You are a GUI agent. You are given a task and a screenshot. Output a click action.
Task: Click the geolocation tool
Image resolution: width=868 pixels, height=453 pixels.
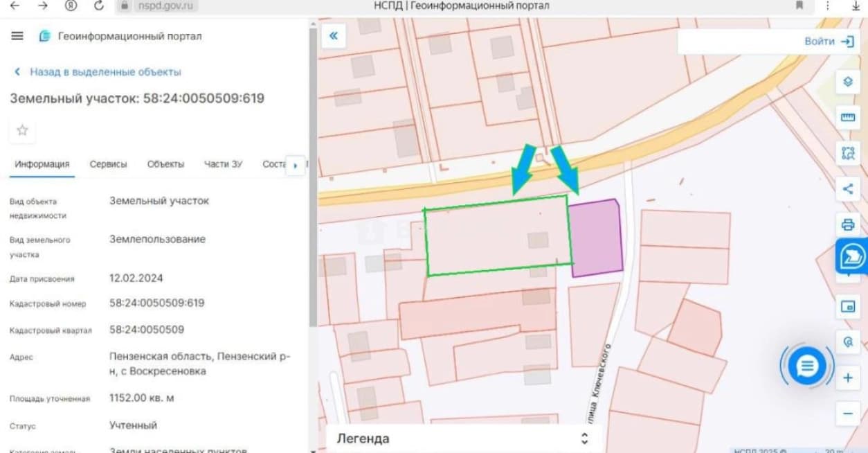pos(848,342)
